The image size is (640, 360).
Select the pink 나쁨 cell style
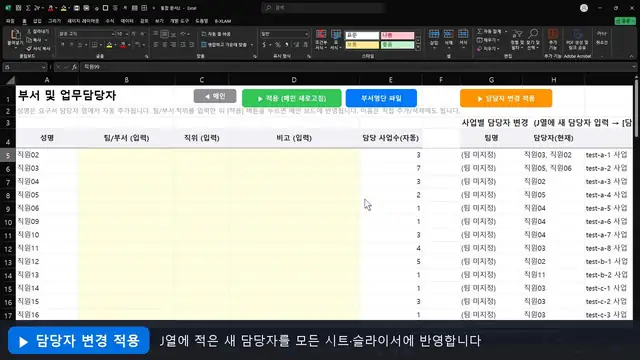tap(398, 36)
